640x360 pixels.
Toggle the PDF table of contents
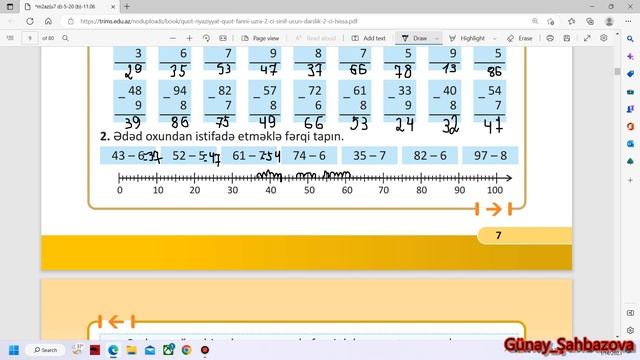point(10,38)
